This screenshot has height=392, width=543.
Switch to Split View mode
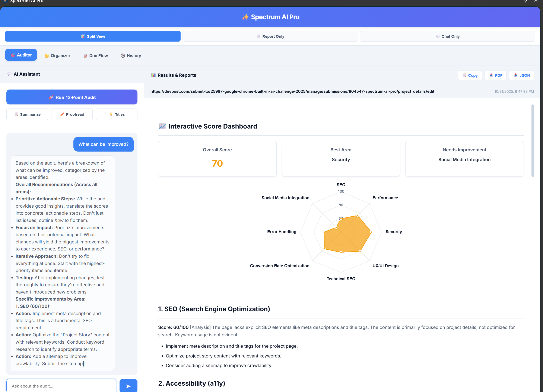tap(93, 36)
